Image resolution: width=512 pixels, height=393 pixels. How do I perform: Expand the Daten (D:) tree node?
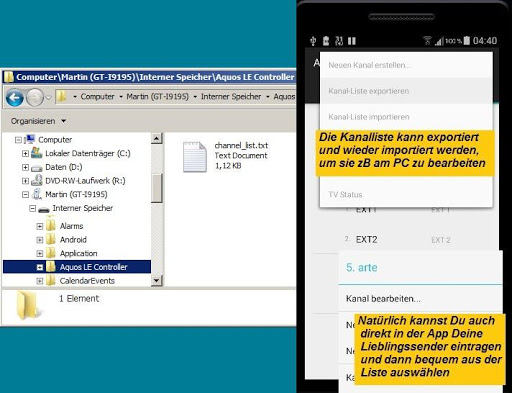(x=25, y=167)
